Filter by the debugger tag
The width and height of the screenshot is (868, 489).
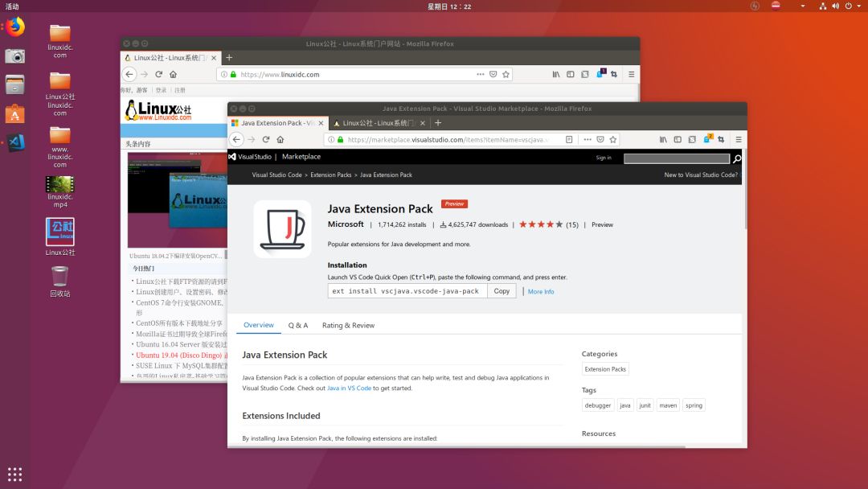coord(598,405)
